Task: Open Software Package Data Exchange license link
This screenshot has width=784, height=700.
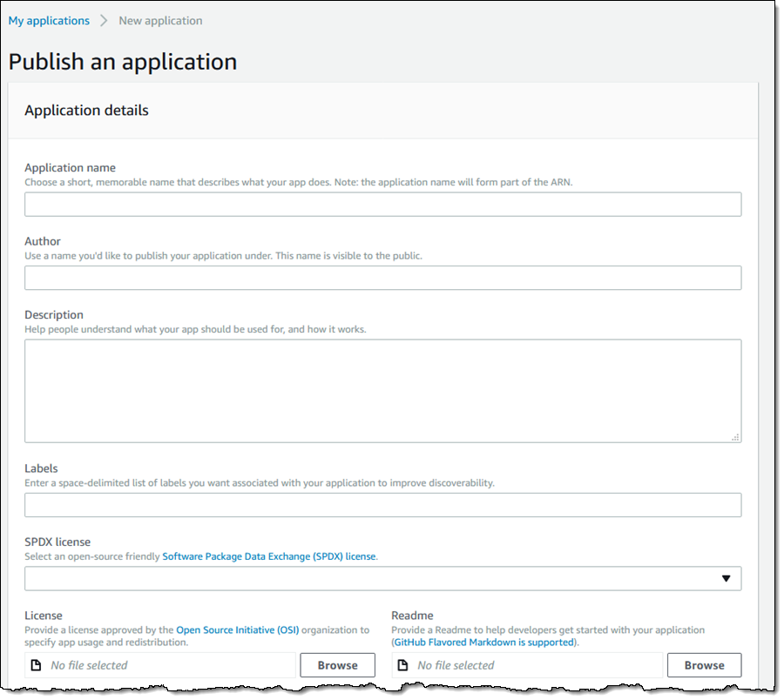Action: 269,556
